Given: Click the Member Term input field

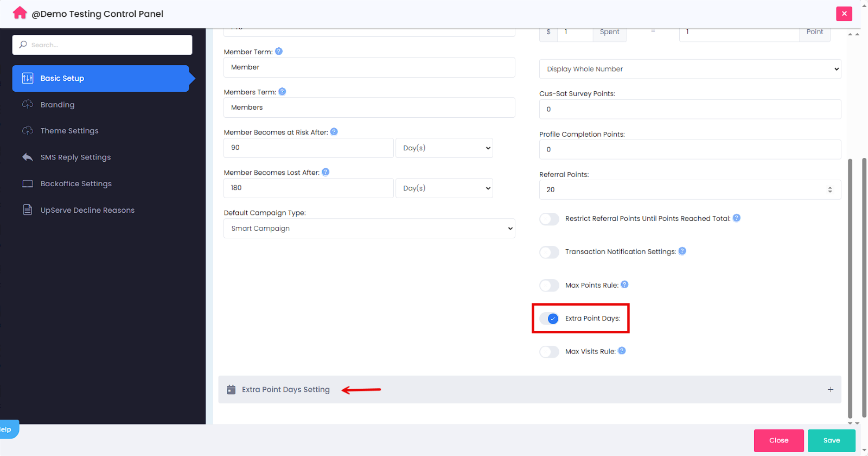Looking at the screenshot, I should pyautogui.click(x=369, y=67).
